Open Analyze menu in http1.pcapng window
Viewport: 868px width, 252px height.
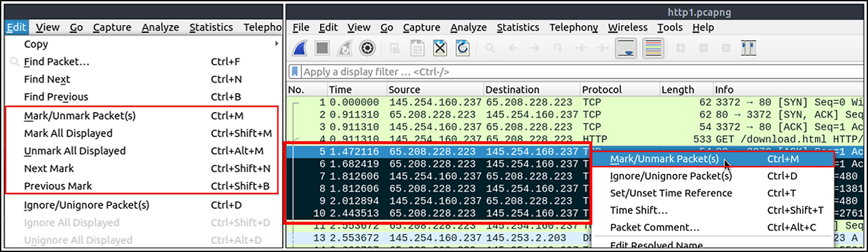click(x=469, y=27)
